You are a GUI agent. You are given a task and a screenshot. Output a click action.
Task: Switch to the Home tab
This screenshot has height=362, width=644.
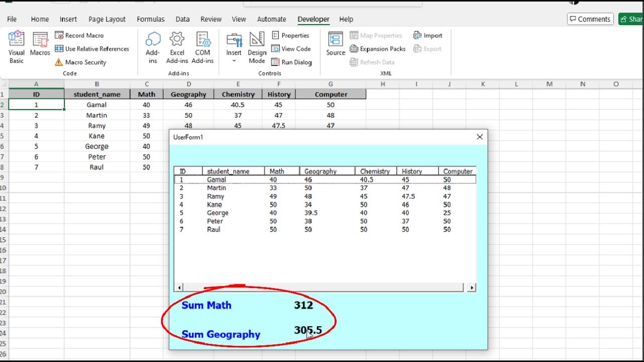tap(40, 19)
